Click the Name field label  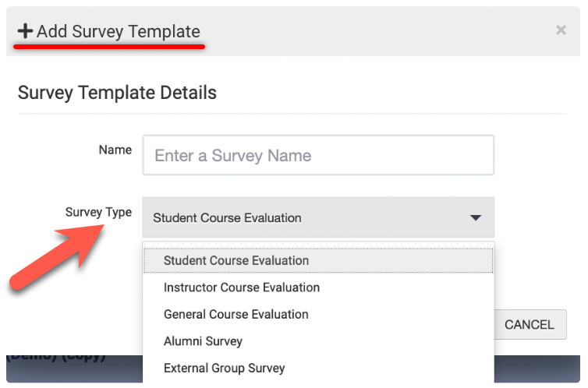click(115, 150)
